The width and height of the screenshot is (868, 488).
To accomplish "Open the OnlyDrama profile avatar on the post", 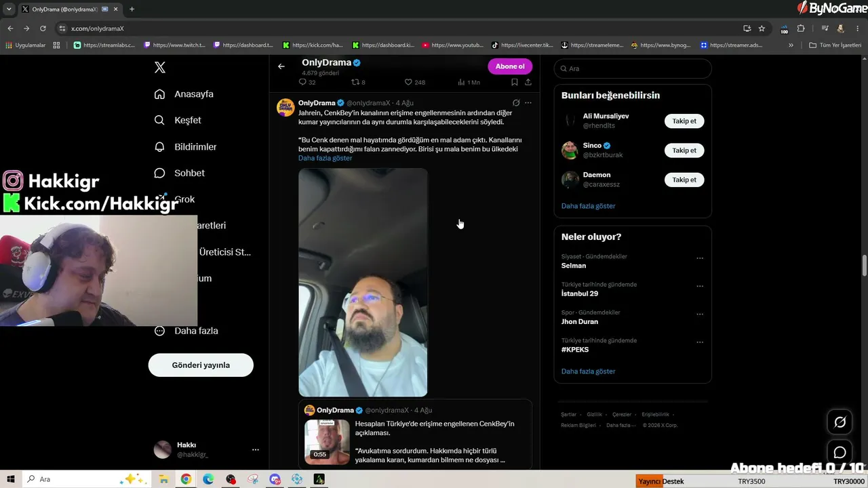I will pyautogui.click(x=285, y=107).
